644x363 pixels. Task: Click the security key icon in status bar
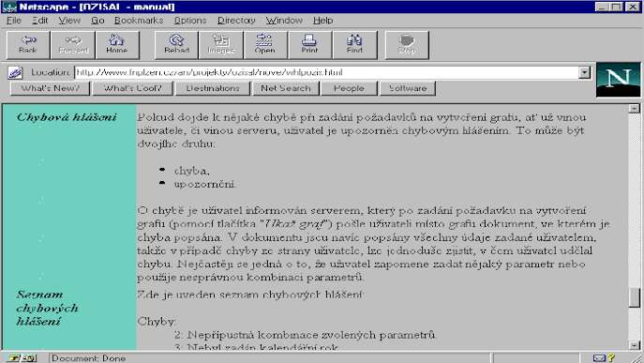tap(14, 358)
